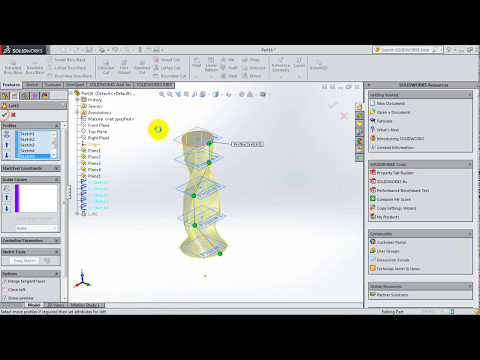This screenshot has height=360, width=480.
Task: Switch to SOLIDWORKS MBD tab
Action: click(x=154, y=85)
